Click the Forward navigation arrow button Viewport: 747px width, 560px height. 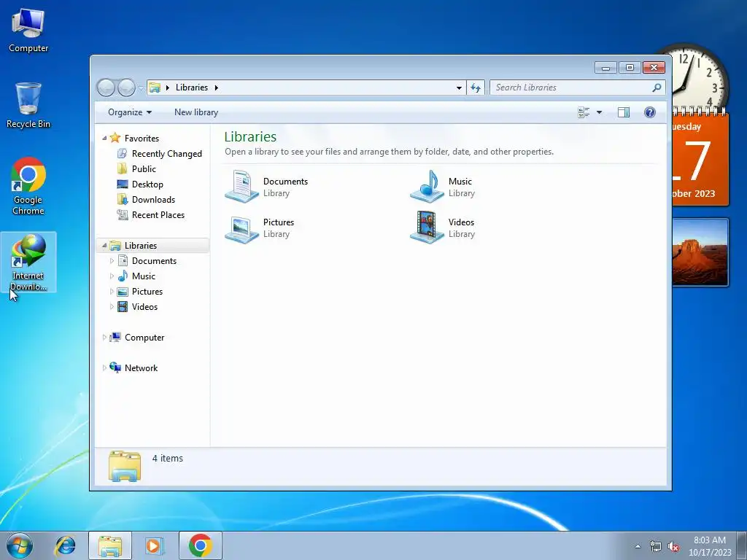click(126, 87)
